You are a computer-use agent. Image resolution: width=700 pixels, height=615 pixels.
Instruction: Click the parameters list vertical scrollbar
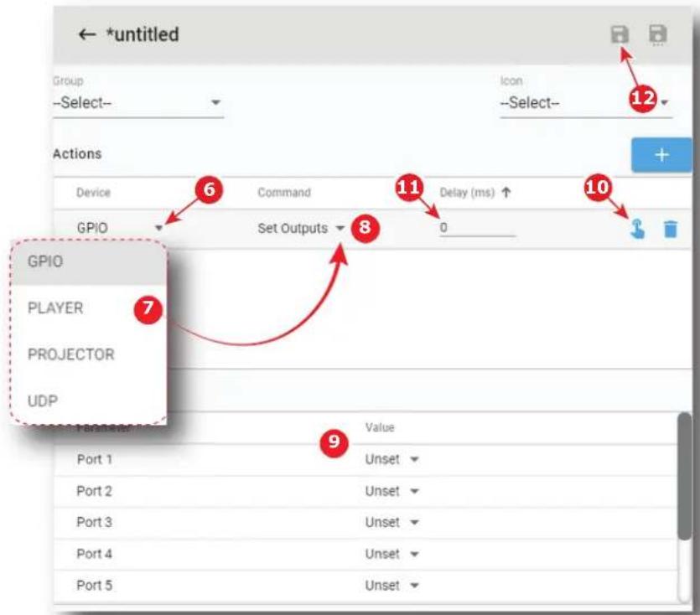click(x=684, y=475)
